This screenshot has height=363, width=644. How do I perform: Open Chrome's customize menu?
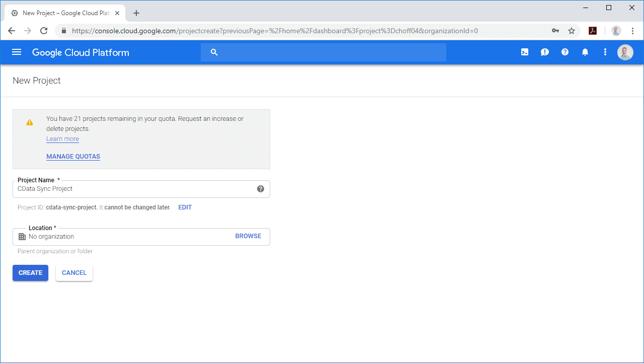(x=632, y=31)
